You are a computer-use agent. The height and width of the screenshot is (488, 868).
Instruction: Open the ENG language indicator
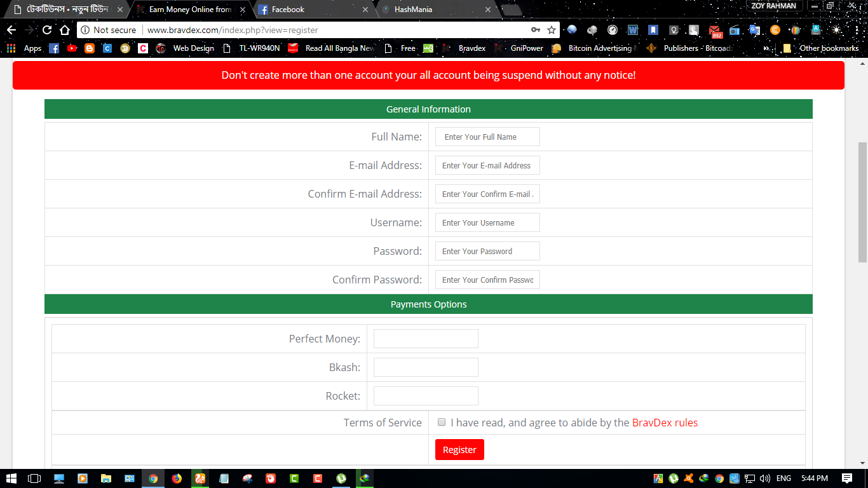(x=783, y=478)
